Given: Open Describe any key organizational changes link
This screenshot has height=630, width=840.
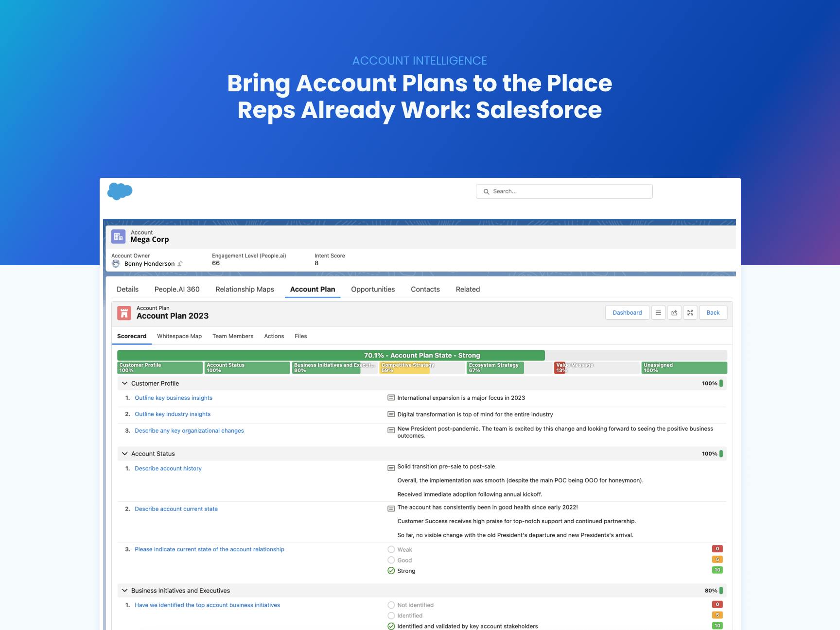Looking at the screenshot, I should [190, 431].
